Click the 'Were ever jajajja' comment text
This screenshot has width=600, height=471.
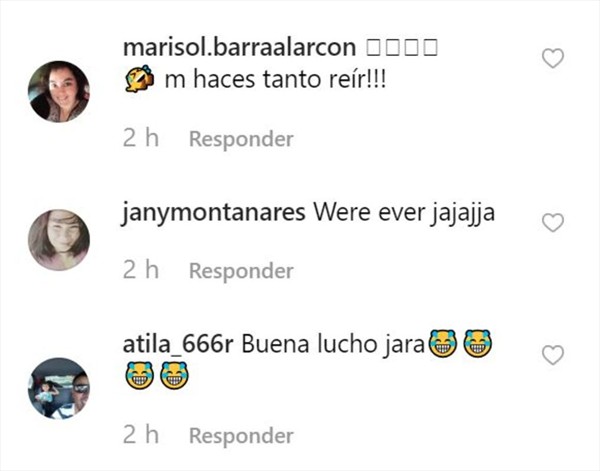(404, 212)
